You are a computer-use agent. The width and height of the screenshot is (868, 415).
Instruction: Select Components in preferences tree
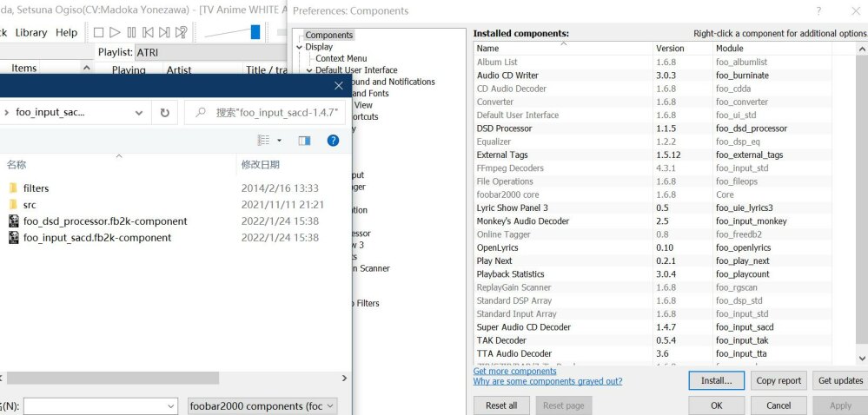(x=328, y=35)
